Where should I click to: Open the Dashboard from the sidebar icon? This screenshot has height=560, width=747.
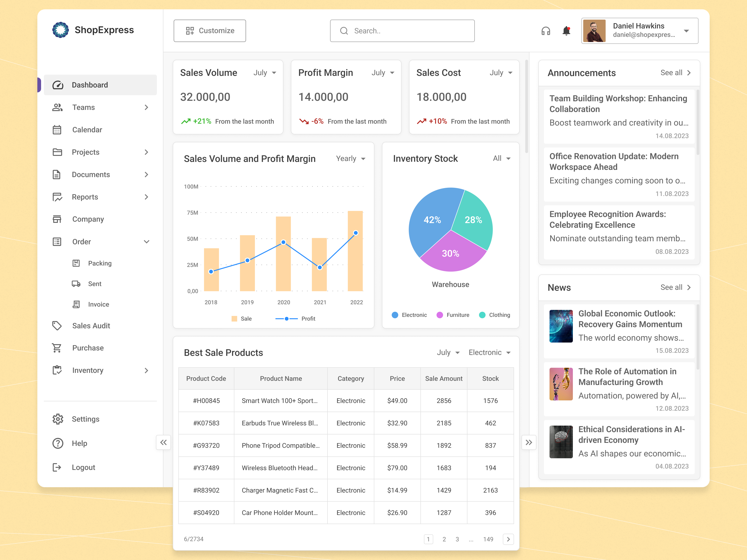58,85
